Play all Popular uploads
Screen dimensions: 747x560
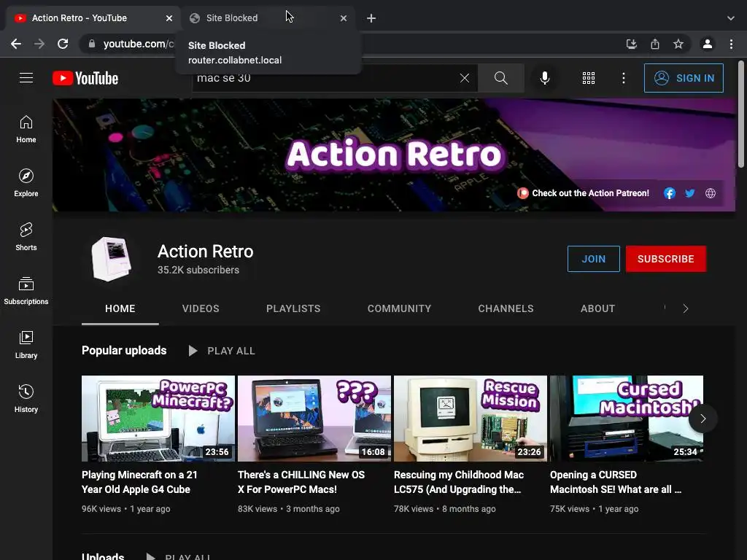(x=222, y=351)
